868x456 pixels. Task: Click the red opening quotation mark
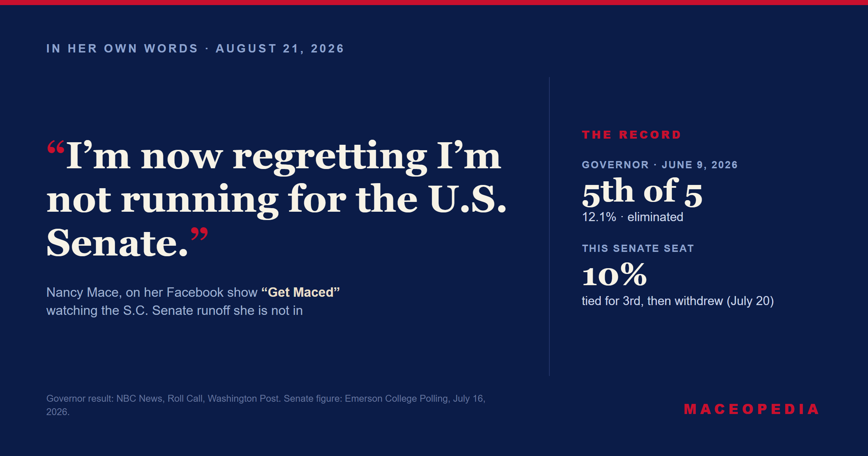[x=56, y=148]
